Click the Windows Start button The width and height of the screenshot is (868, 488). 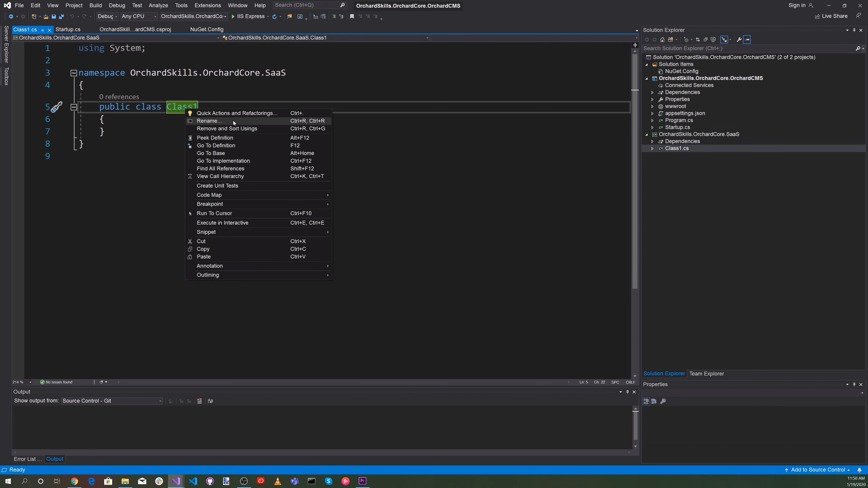[x=8, y=481]
